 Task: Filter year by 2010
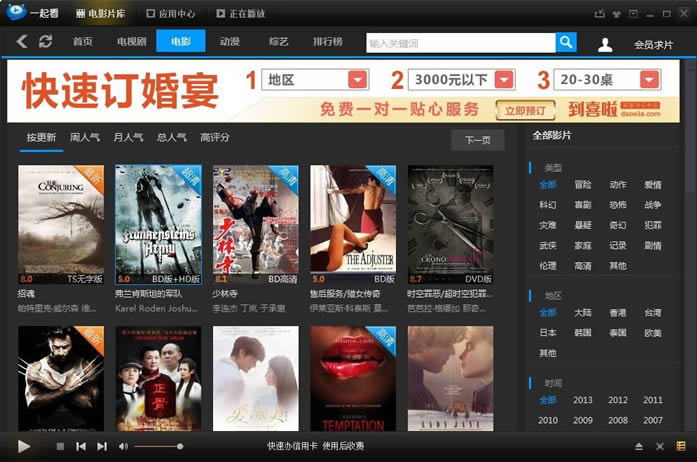coord(548,420)
